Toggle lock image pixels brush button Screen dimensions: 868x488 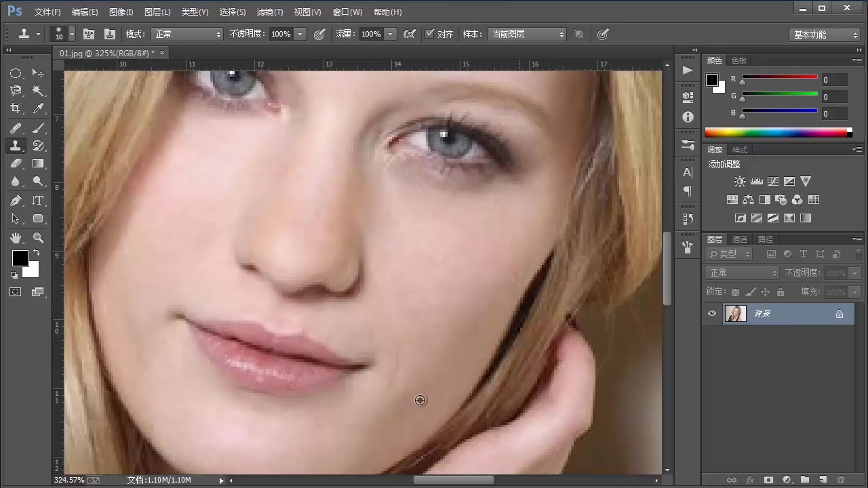[x=750, y=292]
